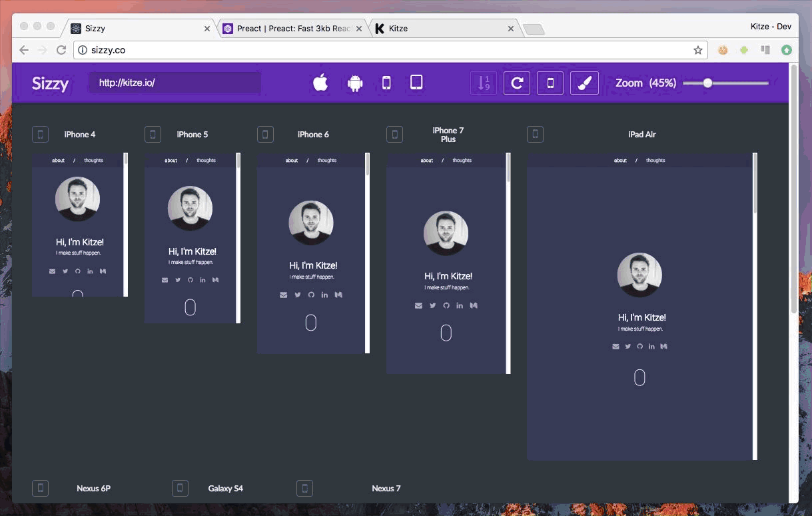The width and height of the screenshot is (812, 516).
Task: Click about link in iPad Air preview
Action: click(620, 161)
